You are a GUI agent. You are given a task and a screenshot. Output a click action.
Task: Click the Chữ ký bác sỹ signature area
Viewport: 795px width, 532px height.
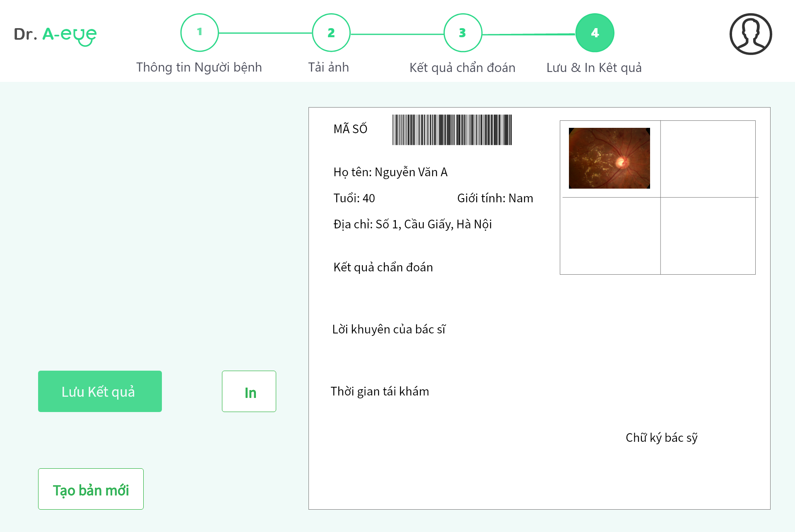tap(661, 438)
